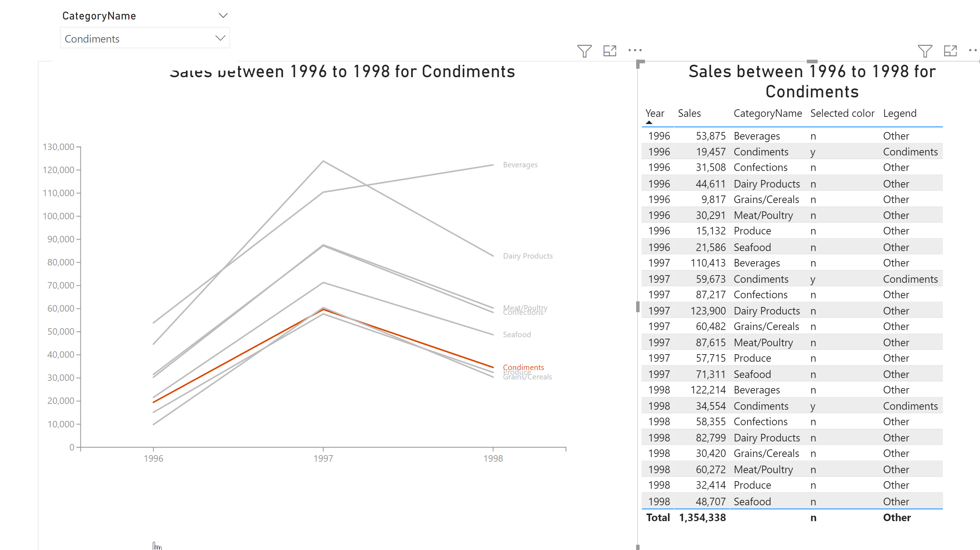980x550 pixels.
Task: Enter focus mode on the line chart
Action: (x=609, y=50)
